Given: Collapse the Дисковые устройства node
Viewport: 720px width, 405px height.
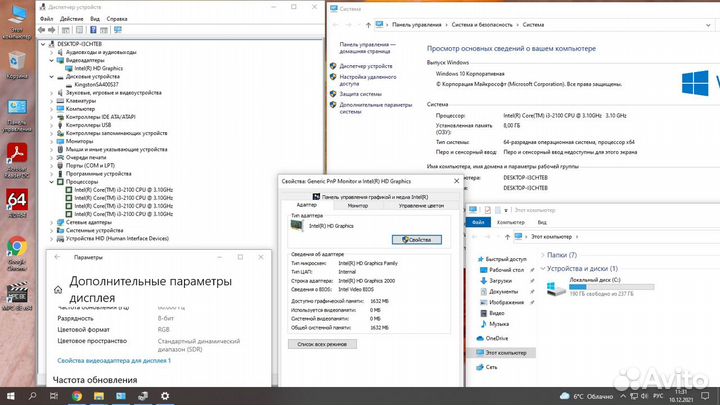Looking at the screenshot, I should click(x=52, y=77).
